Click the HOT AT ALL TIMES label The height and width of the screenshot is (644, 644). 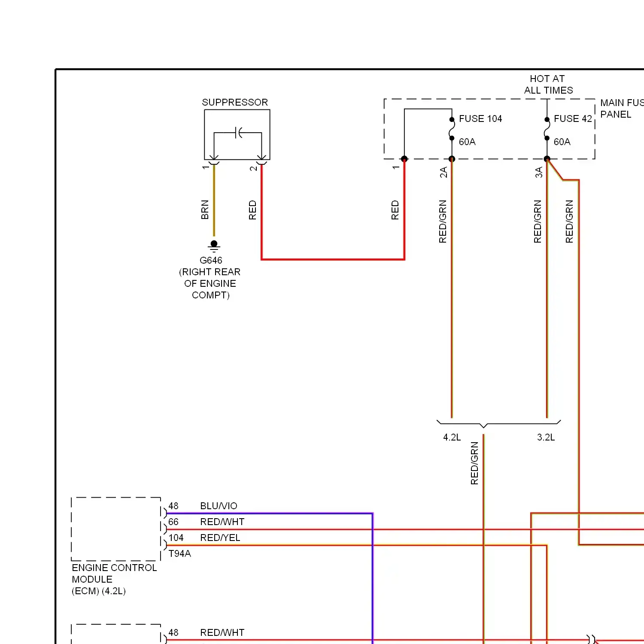548,84
